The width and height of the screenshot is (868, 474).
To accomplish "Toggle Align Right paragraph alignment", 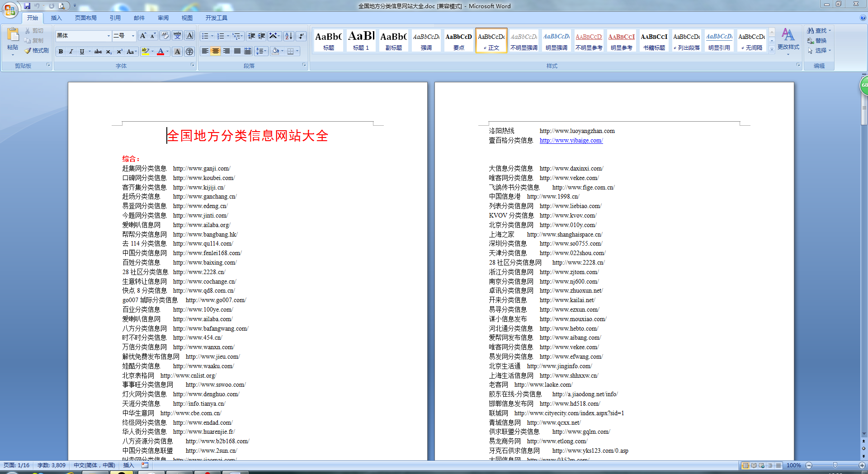I will click(226, 51).
